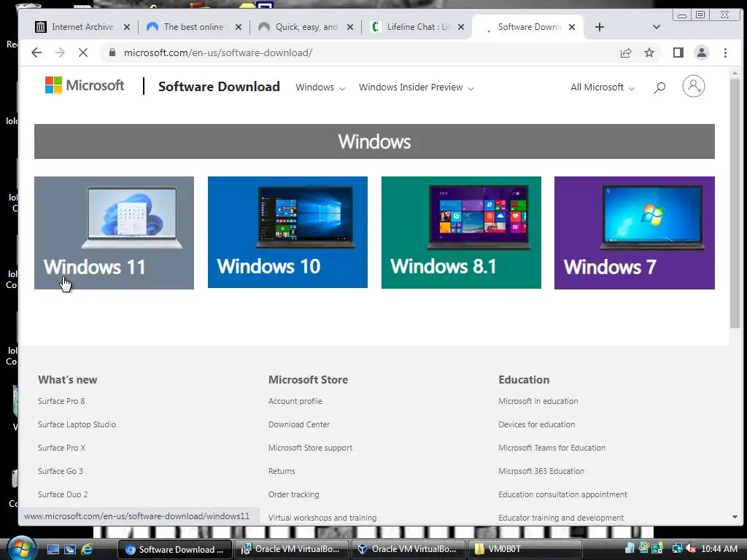Launch Internet Explorer from quick launch
The height and width of the screenshot is (560, 747).
point(88,550)
